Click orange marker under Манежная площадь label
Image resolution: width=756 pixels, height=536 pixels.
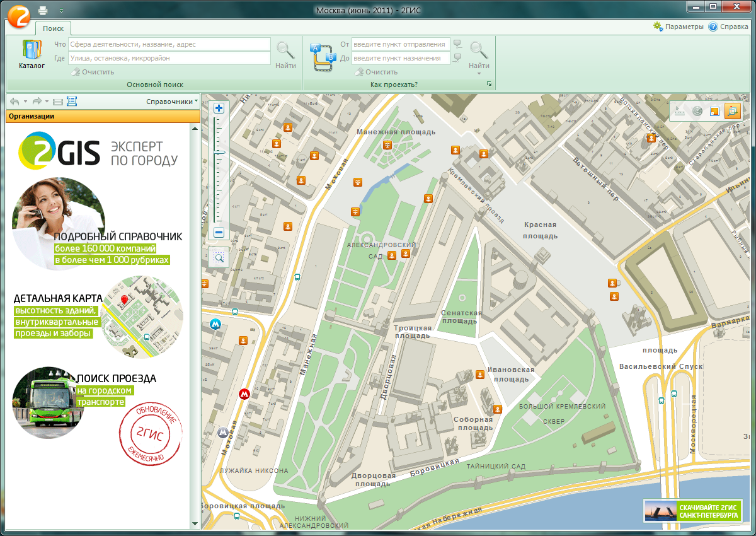pos(387,146)
